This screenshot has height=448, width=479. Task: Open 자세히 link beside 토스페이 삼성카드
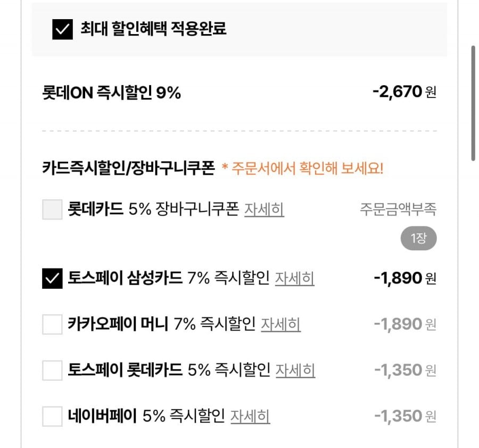coord(294,278)
